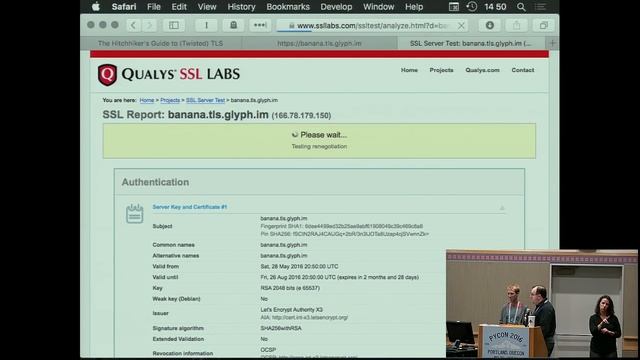Click the Alternative names banana.tls.glyph.im value
640x360 pixels.
284,256
